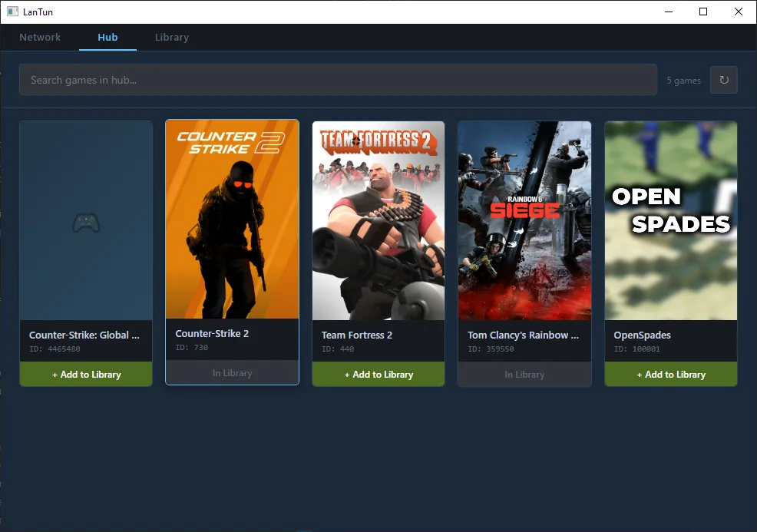Click the ID: 4465480 label
The width and height of the screenshot is (757, 532).
55,349
